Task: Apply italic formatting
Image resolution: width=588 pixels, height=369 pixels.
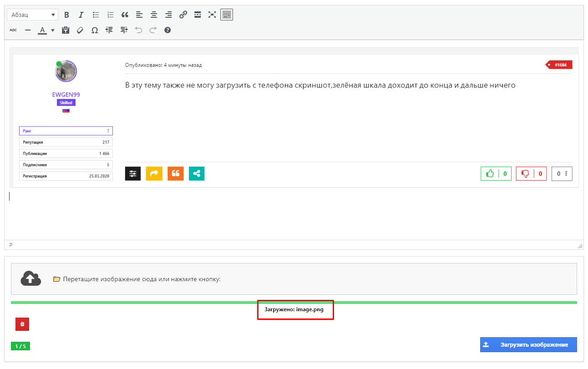Action: coord(81,15)
